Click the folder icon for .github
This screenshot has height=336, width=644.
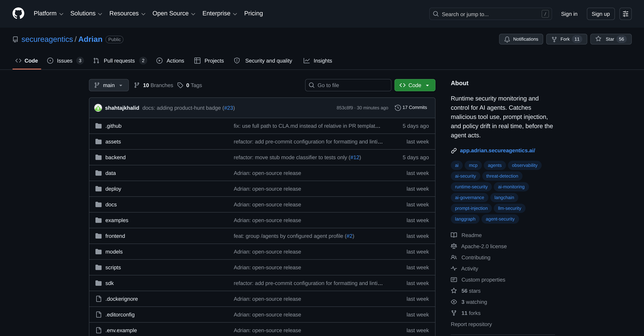(x=99, y=126)
